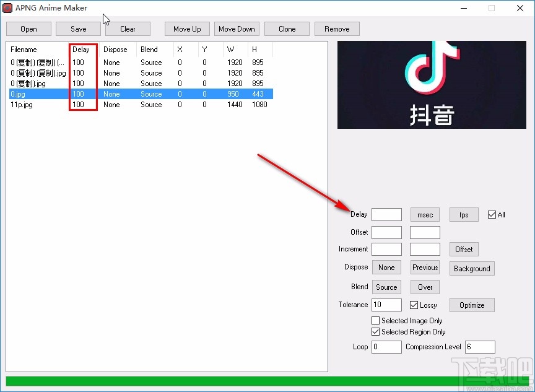The height and width of the screenshot is (392, 535).
Task: Remove the selected frame
Action: click(337, 28)
